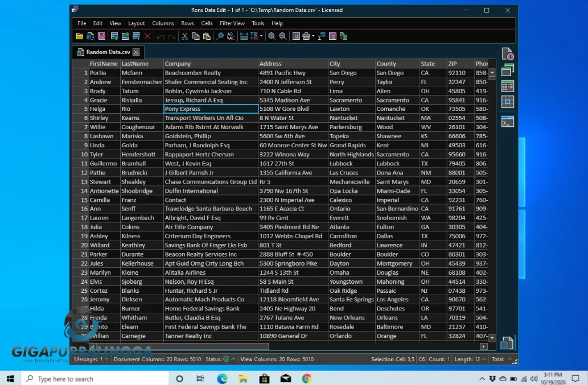The image size is (588, 385).
Task: Open Google Chrome from the taskbar
Action: (x=307, y=379)
